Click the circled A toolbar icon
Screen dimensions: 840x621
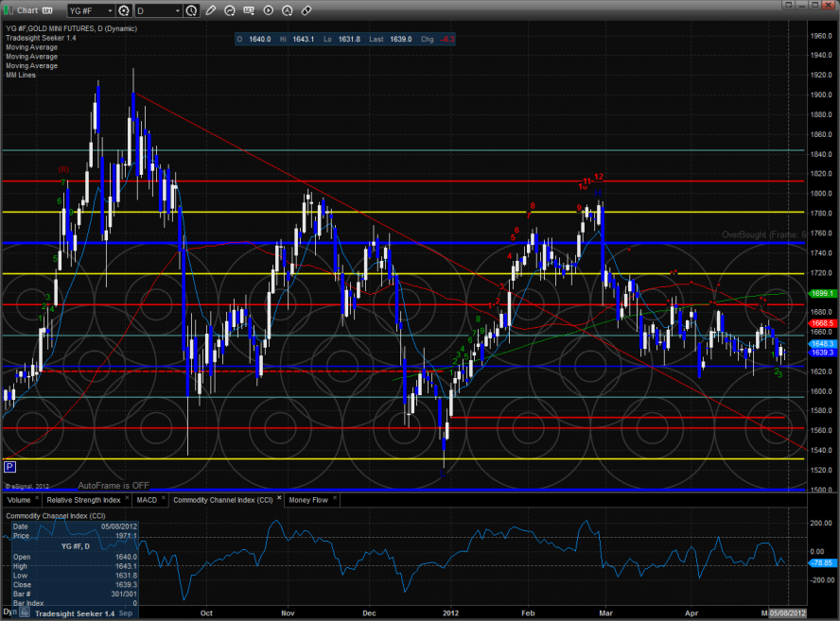pos(288,11)
